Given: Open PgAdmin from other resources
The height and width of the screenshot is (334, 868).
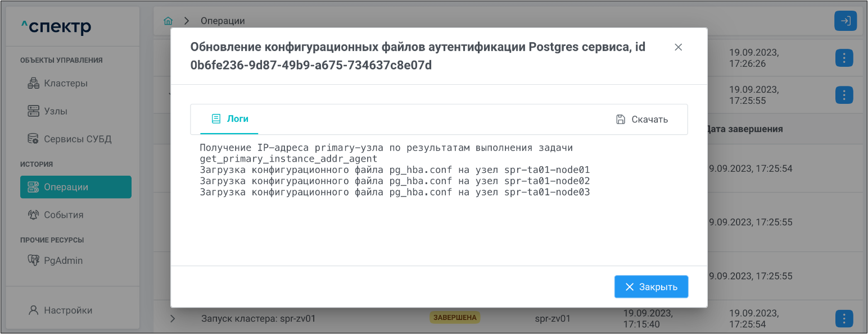Looking at the screenshot, I should [x=63, y=260].
